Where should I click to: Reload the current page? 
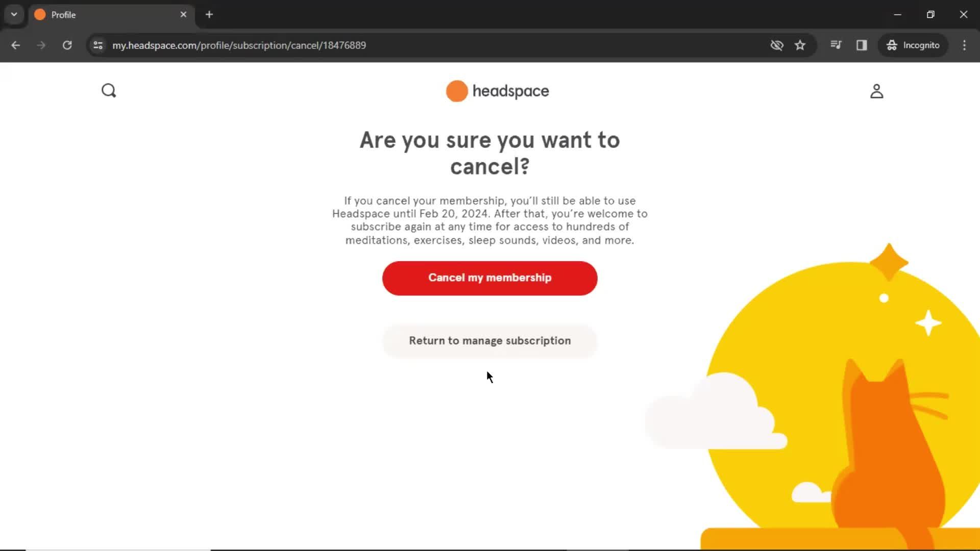click(67, 45)
